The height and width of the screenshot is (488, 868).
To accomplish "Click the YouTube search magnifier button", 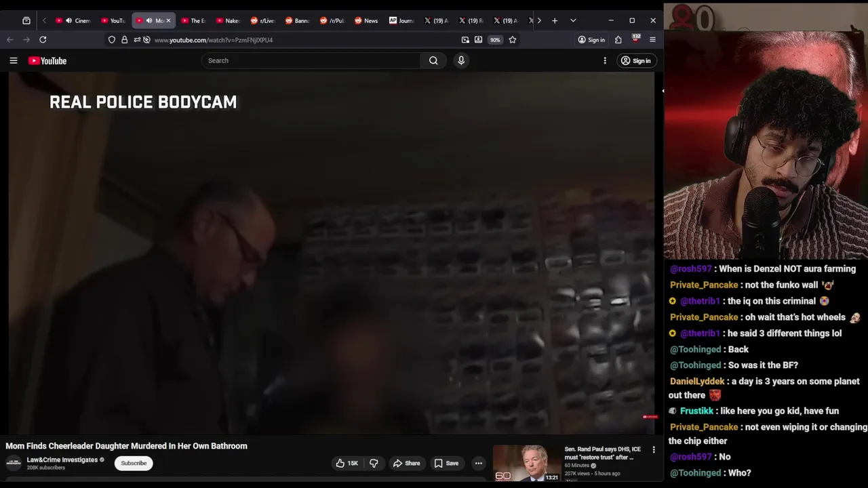I will click(433, 60).
